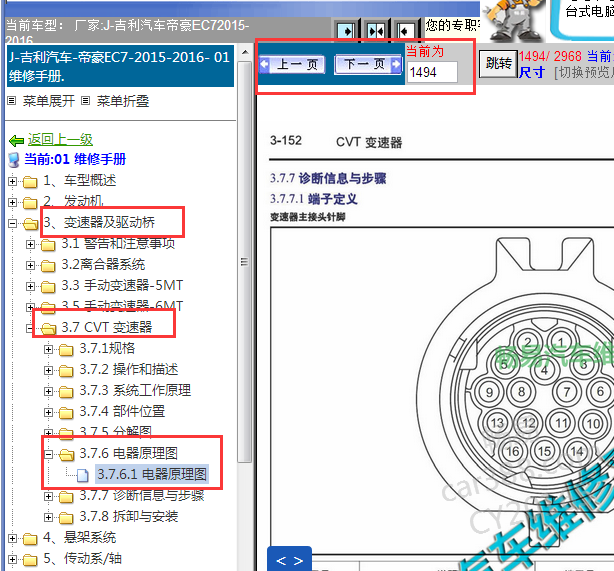Expand the 3.2离合器系统 node

[30, 265]
